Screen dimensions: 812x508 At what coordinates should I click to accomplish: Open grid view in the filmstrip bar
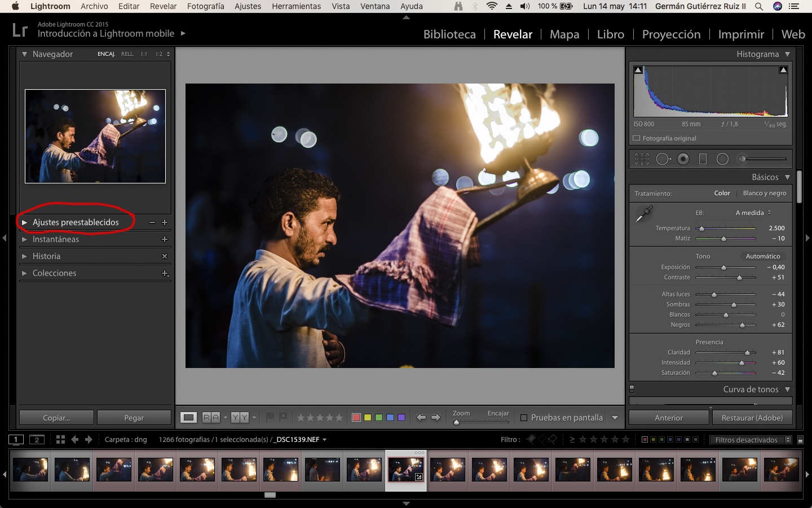click(x=60, y=439)
